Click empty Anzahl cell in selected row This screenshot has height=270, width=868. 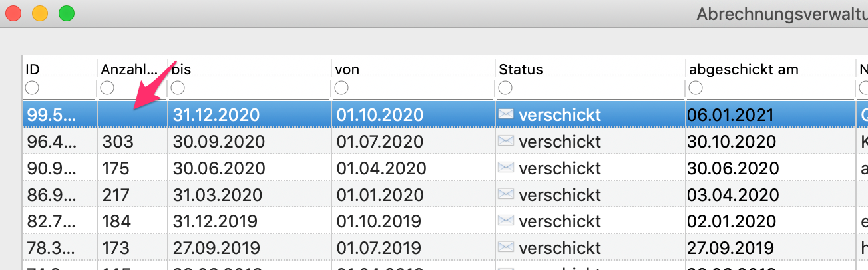click(132, 114)
